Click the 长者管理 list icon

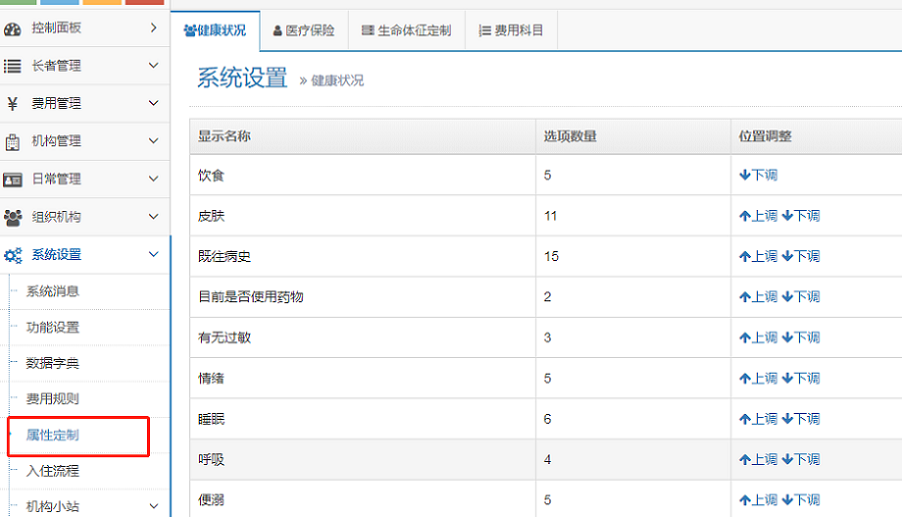[13, 66]
